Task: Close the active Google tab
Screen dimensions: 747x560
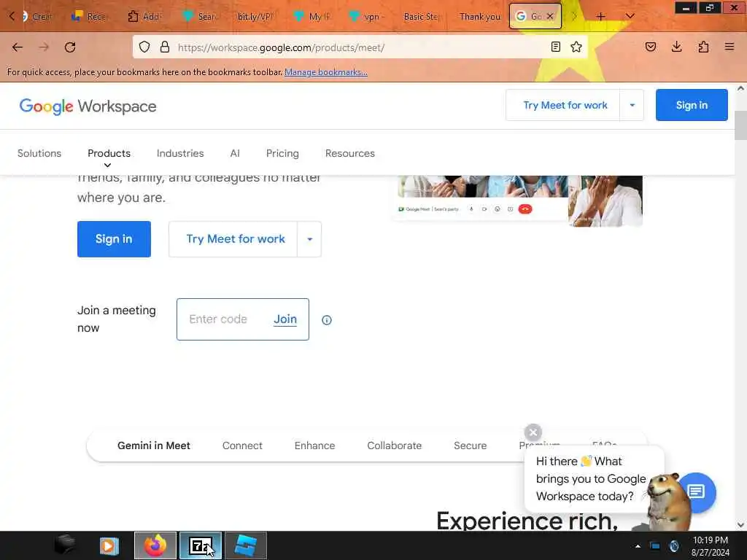Action: click(550, 16)
